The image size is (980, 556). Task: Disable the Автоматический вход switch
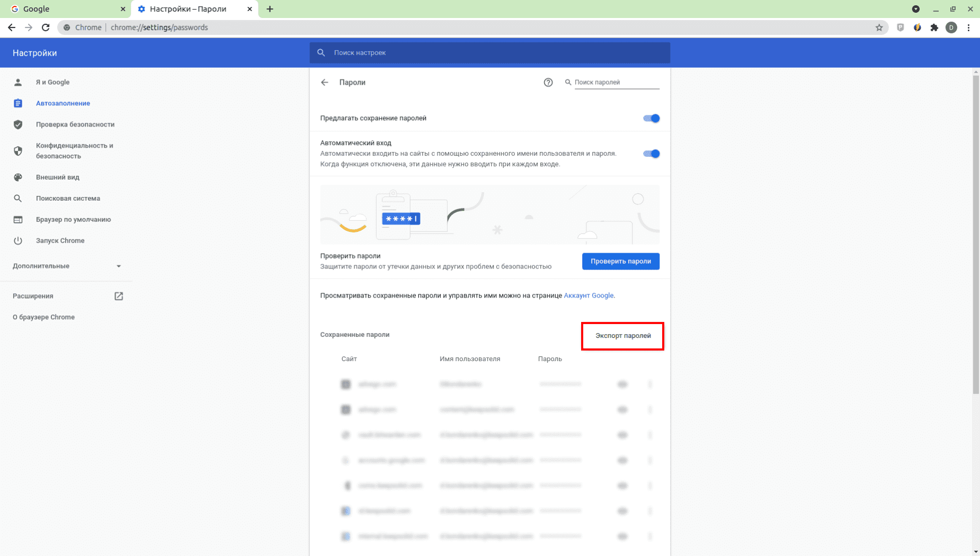tap(651, 154)
